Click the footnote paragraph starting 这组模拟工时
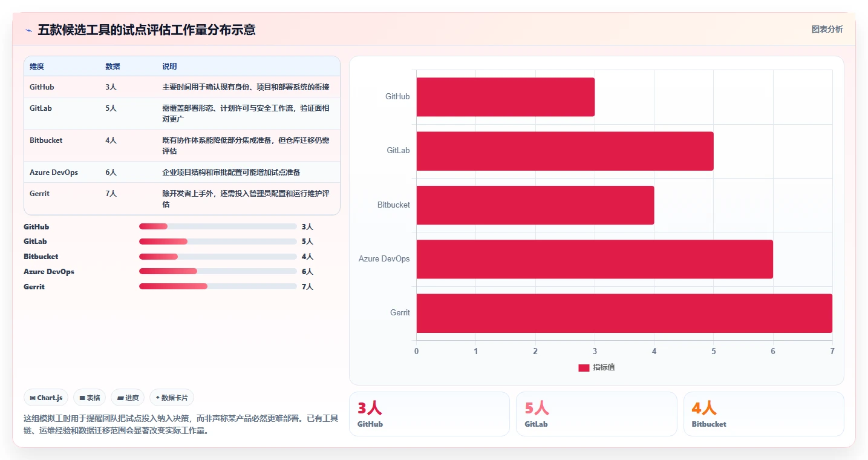 (x=181, y=425)
